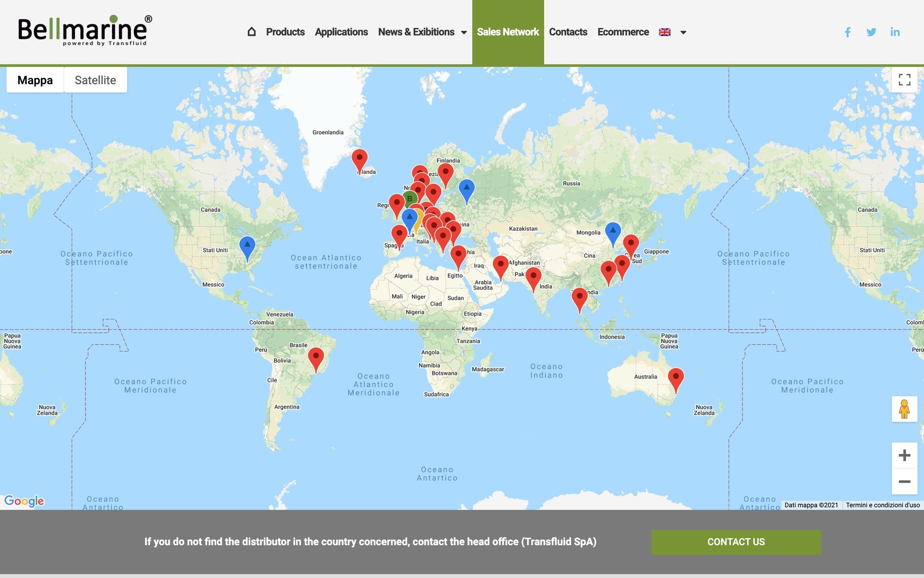The height and width of the screenshot is (578, 924).
Task: Open the home icon in the navigation bar
Action: pos(251,32)
